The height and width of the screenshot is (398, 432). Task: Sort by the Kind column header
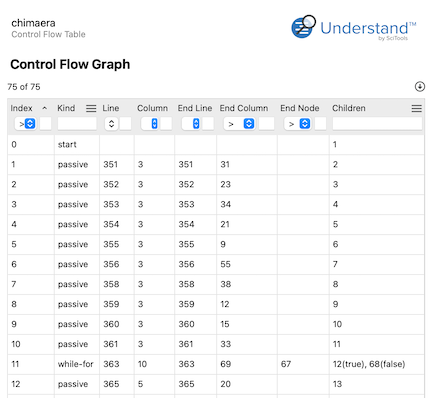click(66, 108)
